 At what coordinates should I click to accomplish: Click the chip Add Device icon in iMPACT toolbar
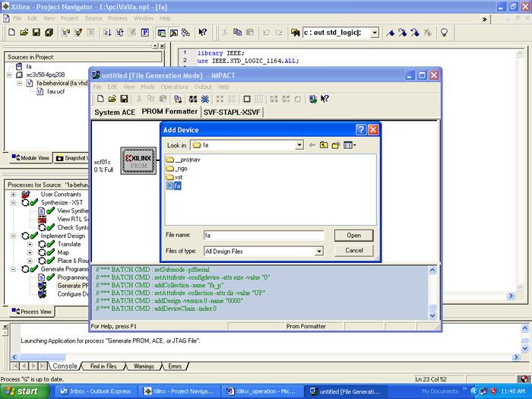pyautogui.click(x=247, y=99)
